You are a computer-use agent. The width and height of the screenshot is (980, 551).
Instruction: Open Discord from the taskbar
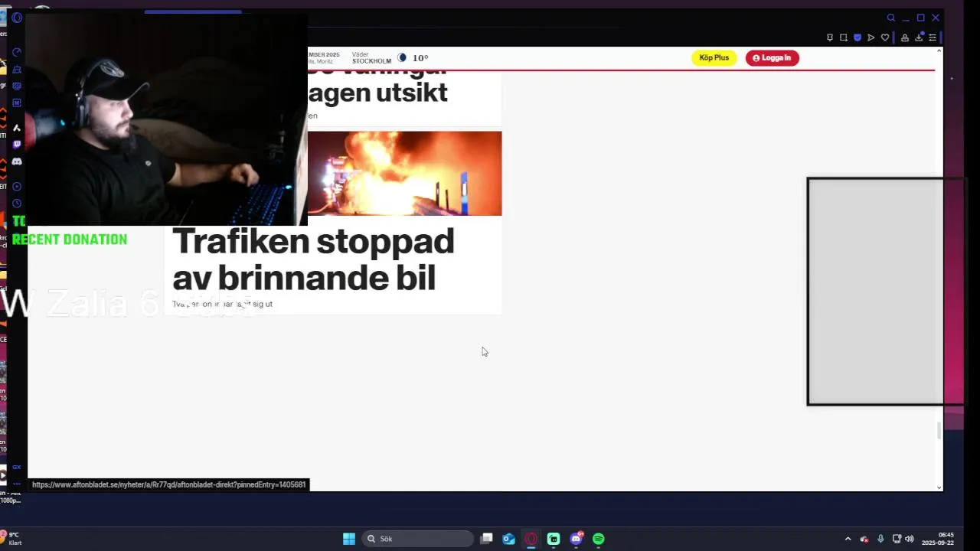point(577,539)
